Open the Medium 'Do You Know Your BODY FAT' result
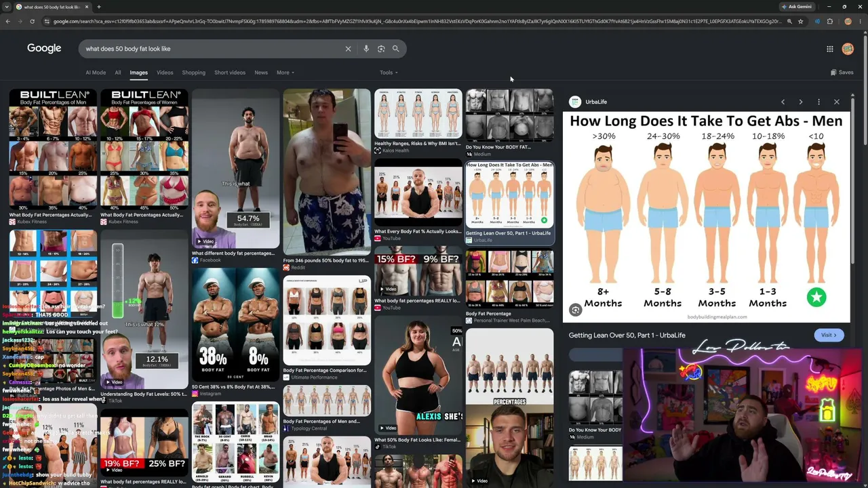 coord(509,116)
